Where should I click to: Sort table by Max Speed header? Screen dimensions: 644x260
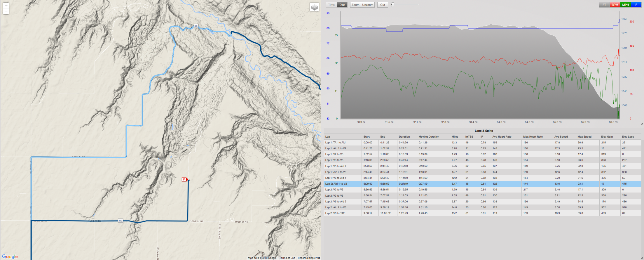coord(584,137)
